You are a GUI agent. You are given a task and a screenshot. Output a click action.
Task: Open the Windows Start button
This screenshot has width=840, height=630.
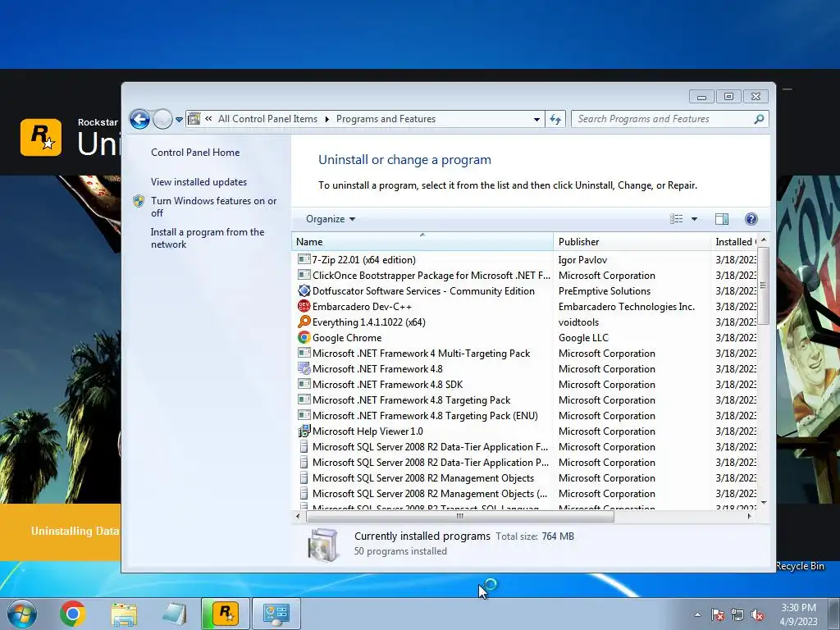[x=21, y=614]
